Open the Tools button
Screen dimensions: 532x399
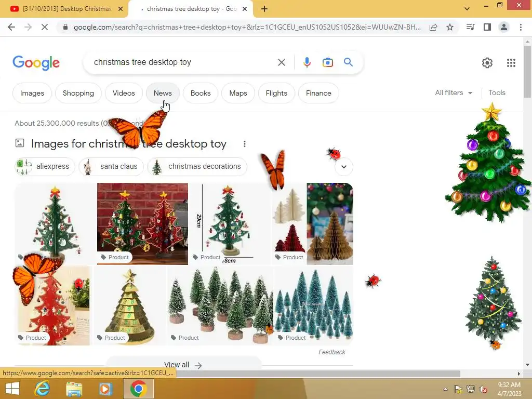click(x=497, y=92)
